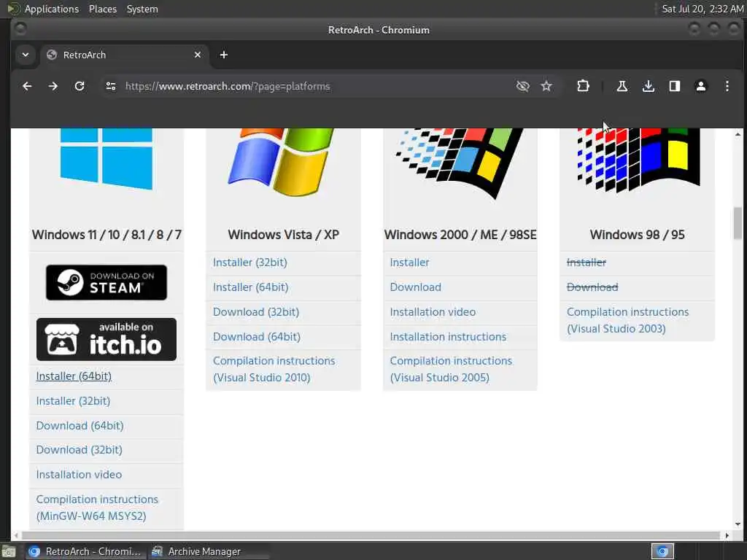Expand the tab search dropdown
The height and width of the screenshot is (560, 747).
pyautogui.click(x=26, y=55)
